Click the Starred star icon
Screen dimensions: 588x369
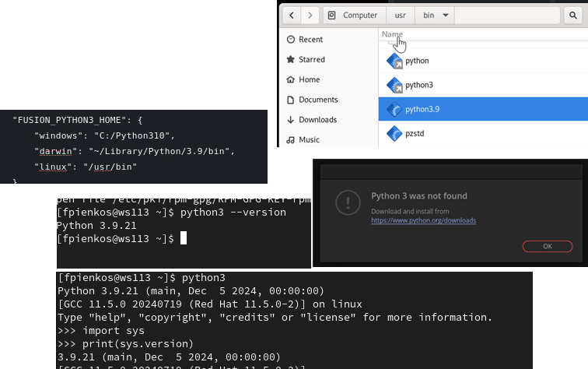(291, 59)
